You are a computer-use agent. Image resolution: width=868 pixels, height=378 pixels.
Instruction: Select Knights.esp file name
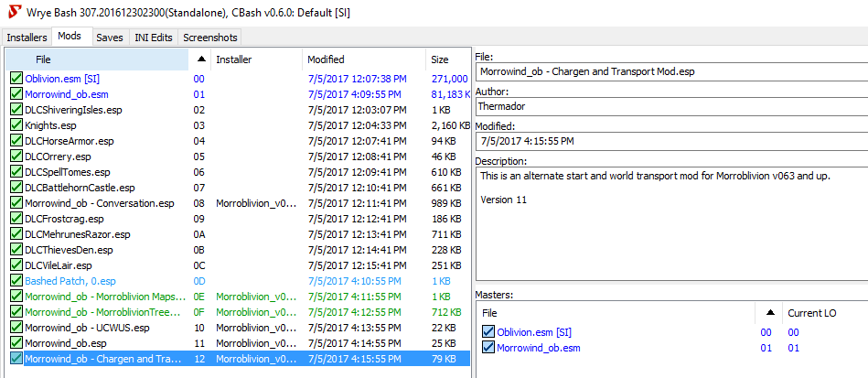pyautogui.click(x=50, y=125)
